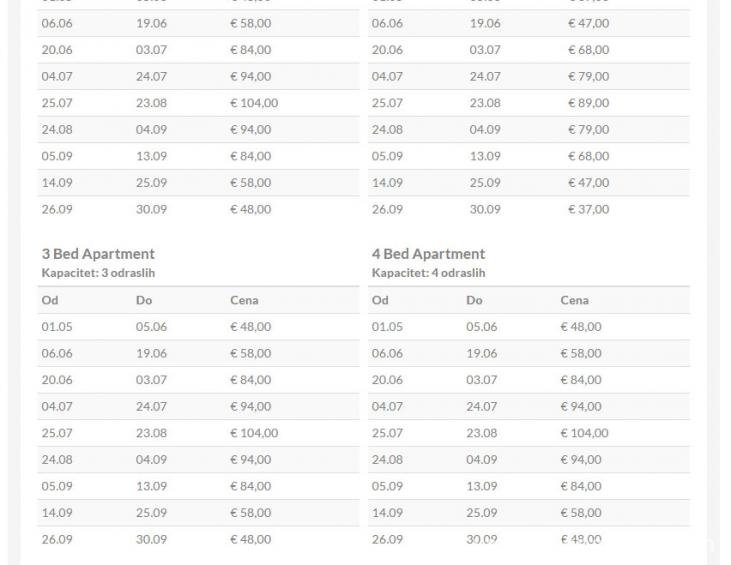The width and height of the screenshot is (731, 565).
Task: Select € 104,00 price in 4 Bed Apartment table
Action: [584, 433]
